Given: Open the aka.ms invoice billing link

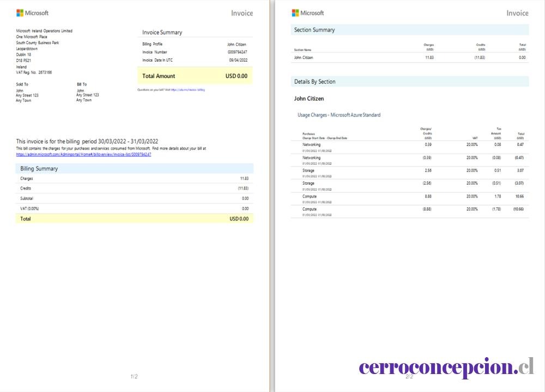Looking at the screenshot, I should (x=187, y=90).
